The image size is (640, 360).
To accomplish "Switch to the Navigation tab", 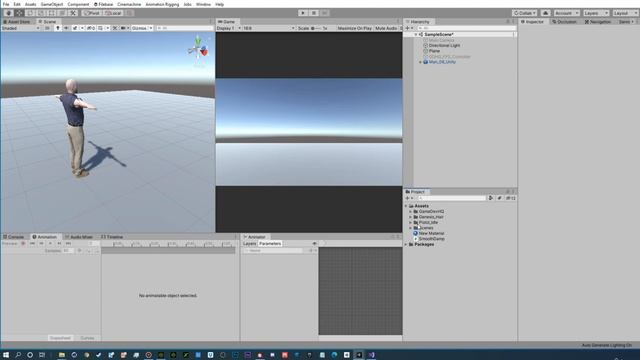I will [x=598, y=22].
